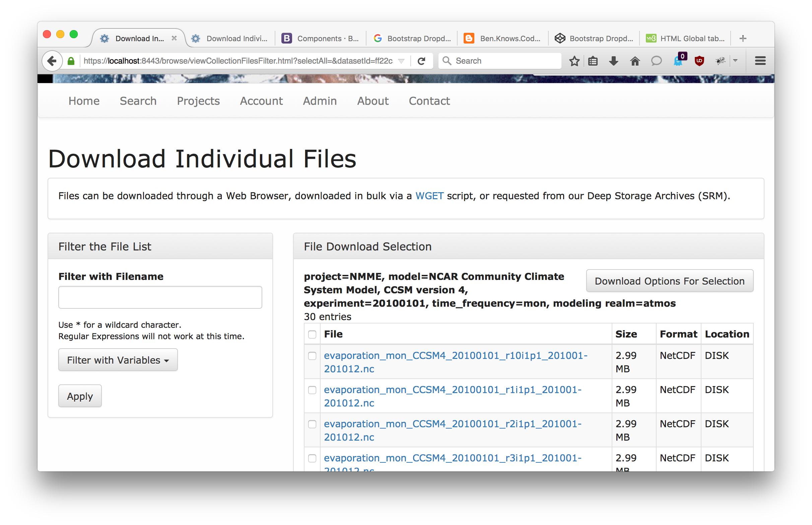Reload the page with refresh icon
The width and height of the screenshot is (812, 525).
(421, 61)
